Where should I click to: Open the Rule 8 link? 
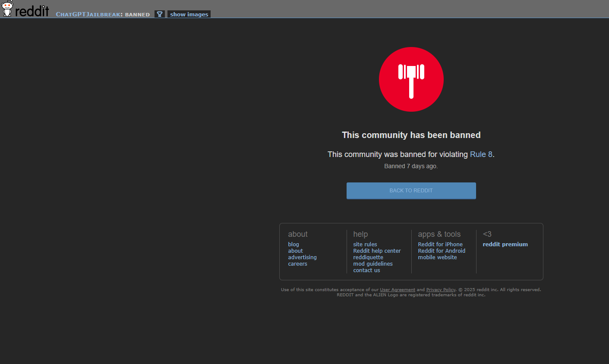[x=481, y=154]
